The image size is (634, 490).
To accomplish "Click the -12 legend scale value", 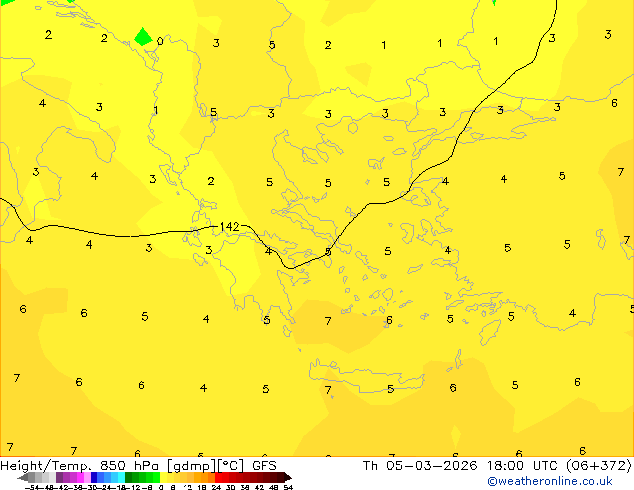I will 133,488.
